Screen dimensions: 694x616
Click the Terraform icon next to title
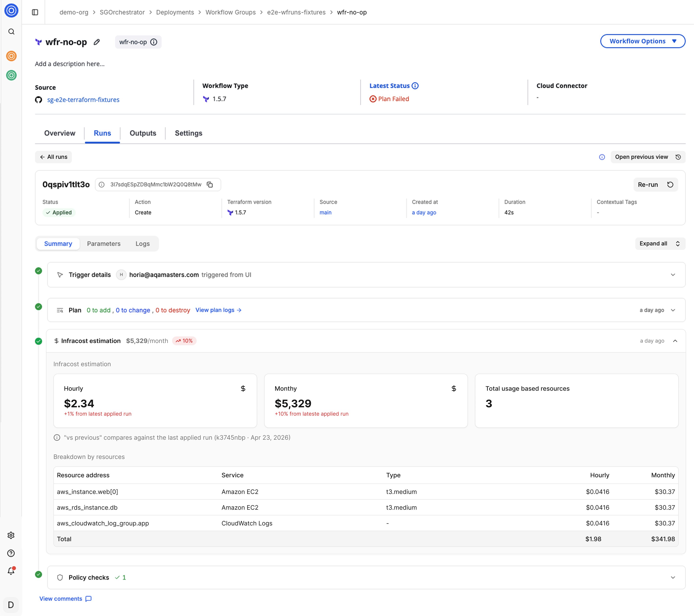coord(39,42)
